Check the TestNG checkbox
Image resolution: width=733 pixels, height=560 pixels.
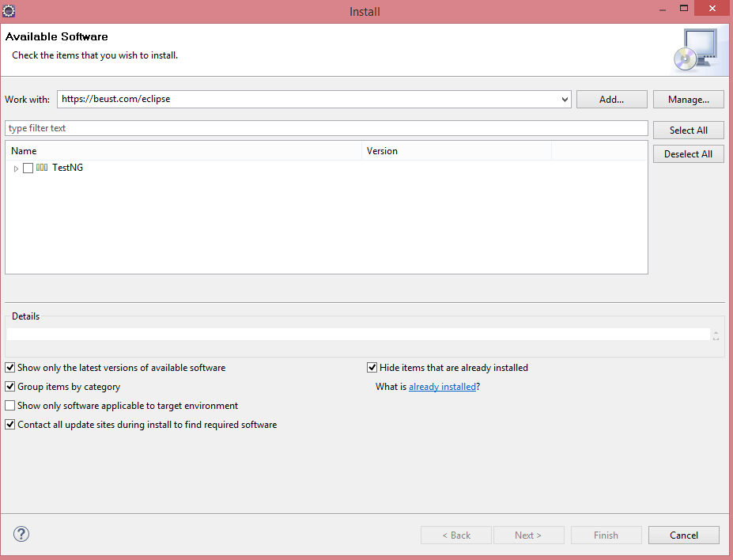click(x=28, y=168)
